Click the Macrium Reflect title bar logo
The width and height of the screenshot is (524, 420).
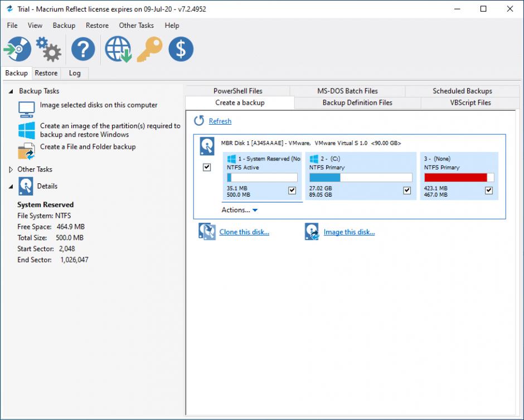(x=9, y=9)
